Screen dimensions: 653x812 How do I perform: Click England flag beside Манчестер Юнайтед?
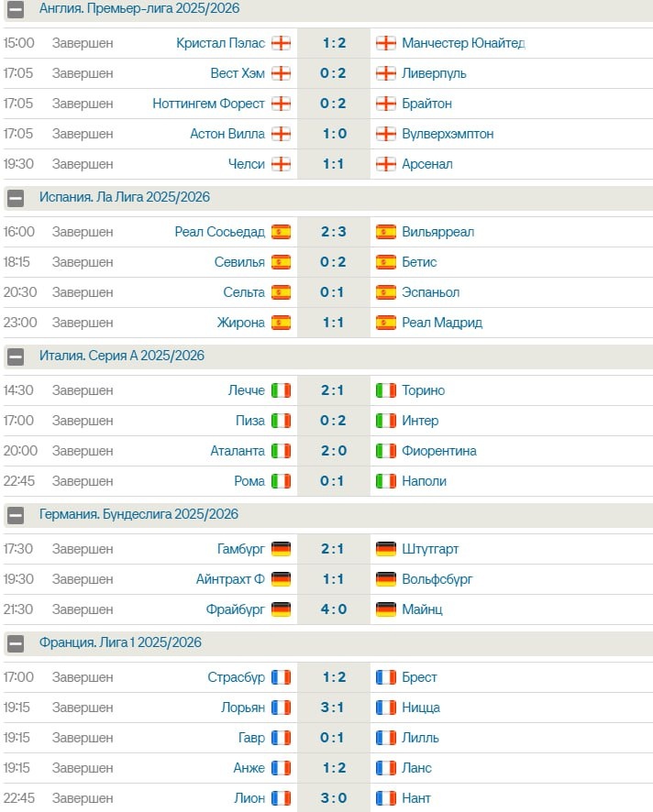pyautogui.click(x=386, y=43)
